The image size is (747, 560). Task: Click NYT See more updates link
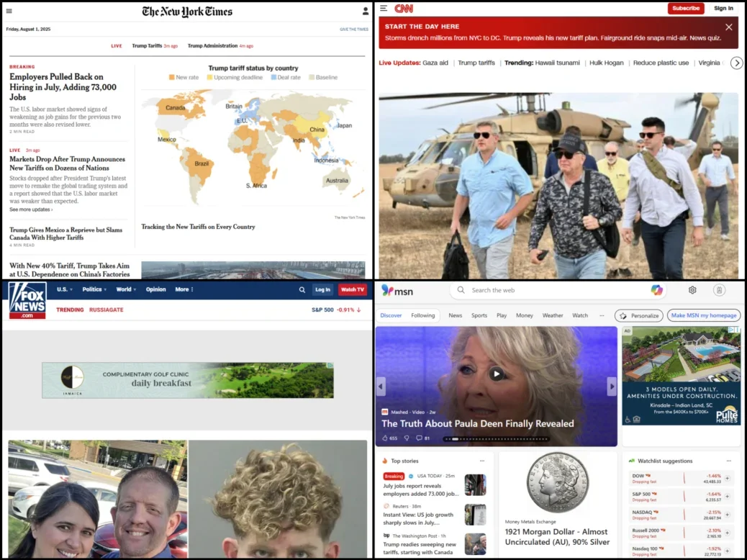(31, 209)
